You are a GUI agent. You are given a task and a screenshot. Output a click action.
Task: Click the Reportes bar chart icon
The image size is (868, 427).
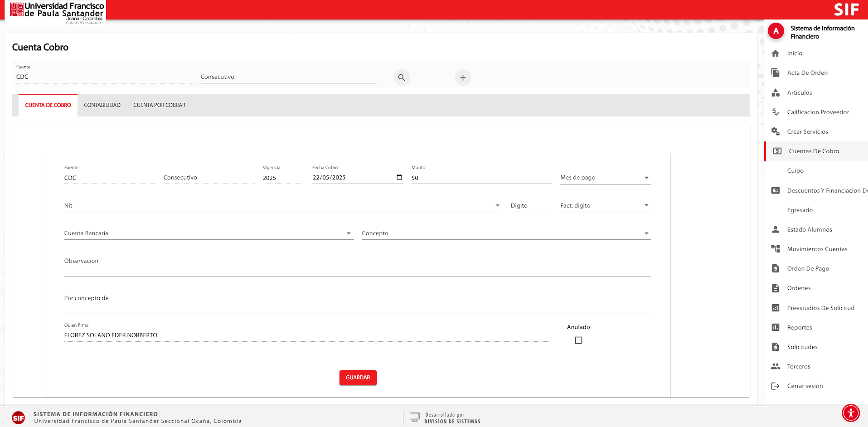coord(776,327)
